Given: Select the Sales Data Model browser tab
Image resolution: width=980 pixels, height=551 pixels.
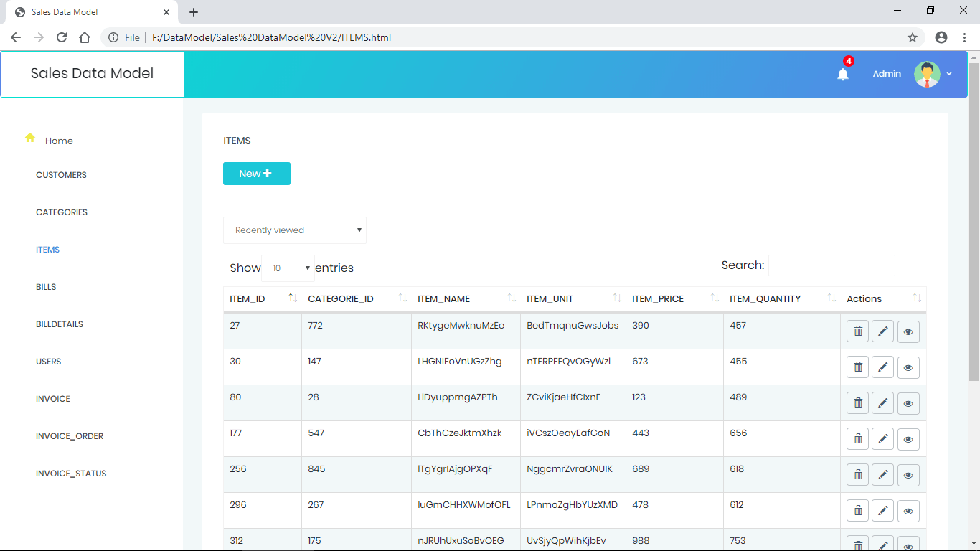Looking at the screenshot, I should pos(92,12).
